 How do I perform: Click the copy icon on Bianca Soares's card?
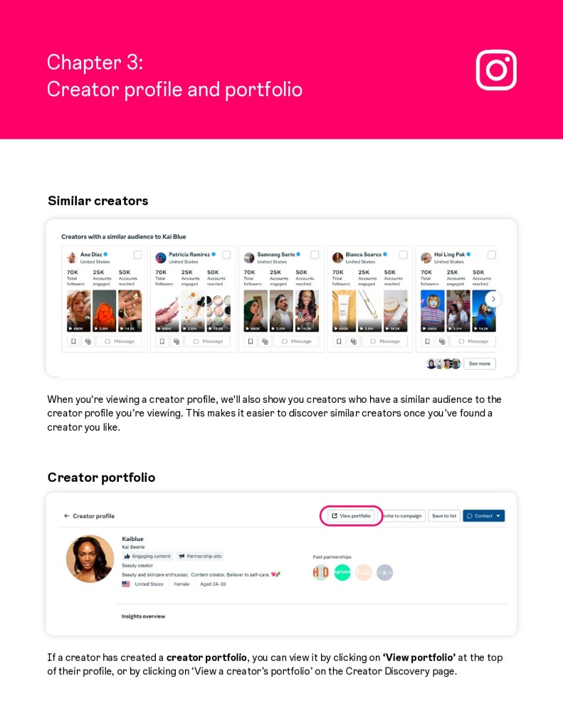coord(353,342)
